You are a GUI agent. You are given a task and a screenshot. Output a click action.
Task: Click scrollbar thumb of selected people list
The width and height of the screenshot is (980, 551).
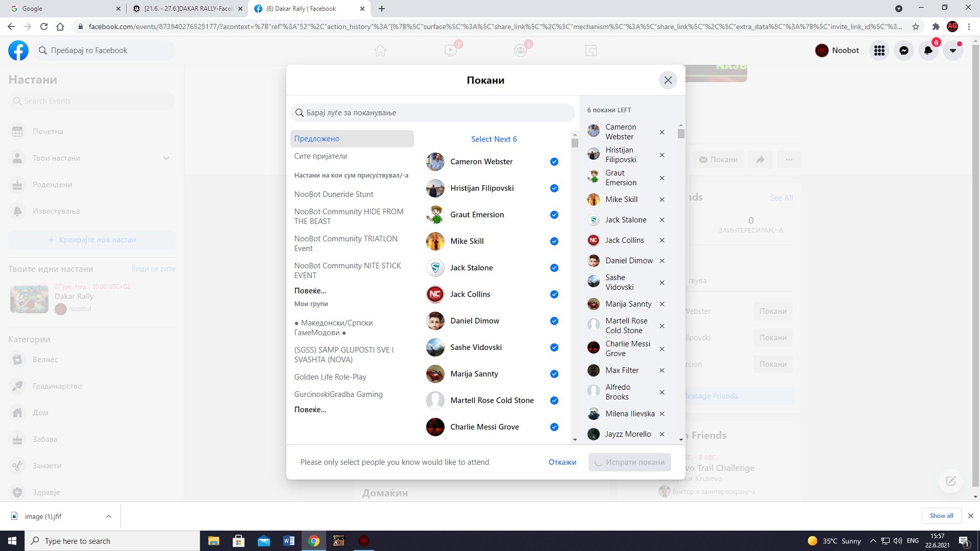(681, 133)
